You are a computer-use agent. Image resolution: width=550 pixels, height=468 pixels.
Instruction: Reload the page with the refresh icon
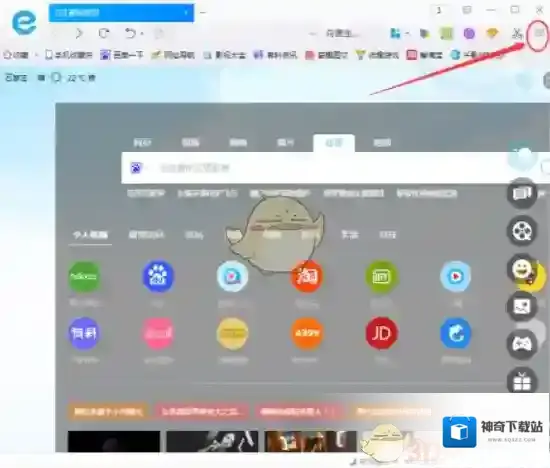pyautogui.click(x=104, y=34)
